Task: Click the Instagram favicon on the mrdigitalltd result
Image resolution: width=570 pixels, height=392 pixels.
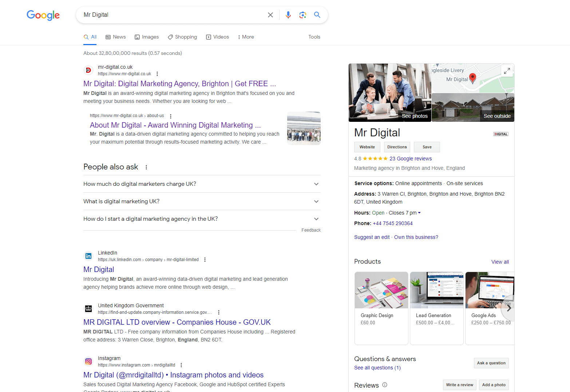Action: point(88,361)
